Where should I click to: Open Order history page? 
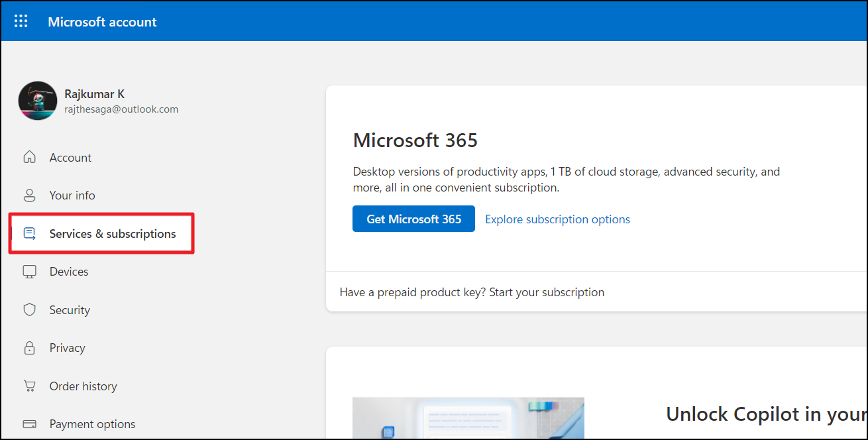click(83, 386)
